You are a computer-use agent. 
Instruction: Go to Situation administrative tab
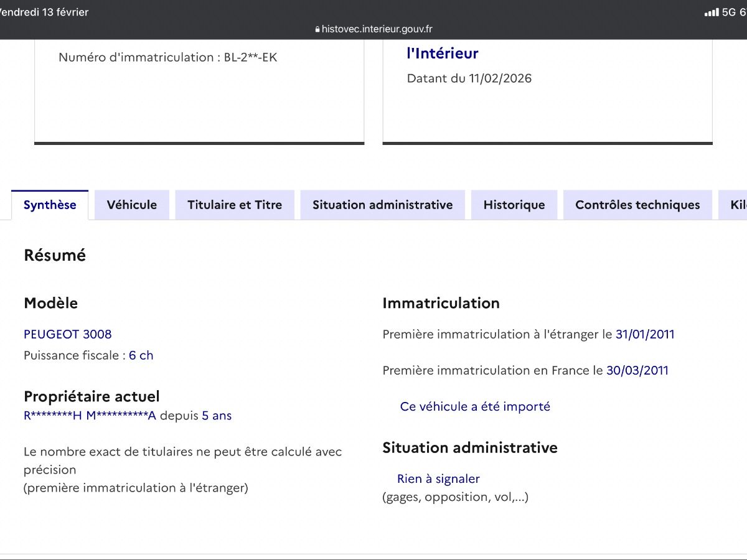(x=382, y=205)
